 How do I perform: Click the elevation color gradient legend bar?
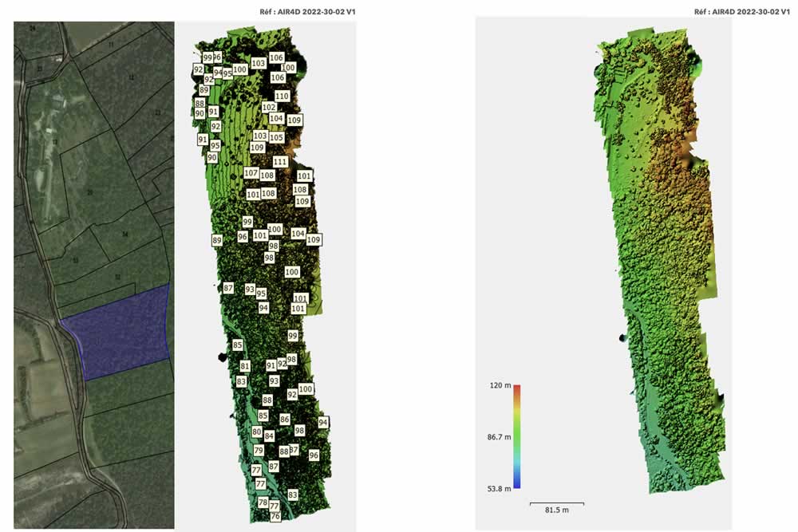(x=517, y=436)
